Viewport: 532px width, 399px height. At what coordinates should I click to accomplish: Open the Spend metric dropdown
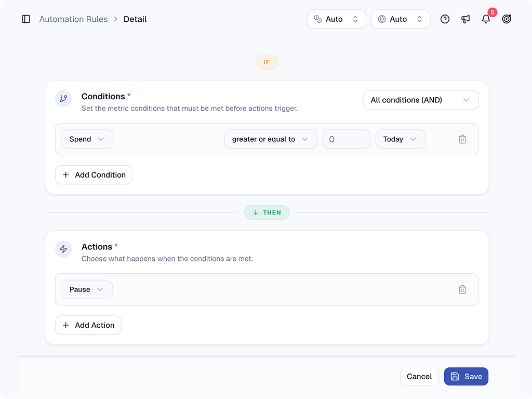(87, 139)
